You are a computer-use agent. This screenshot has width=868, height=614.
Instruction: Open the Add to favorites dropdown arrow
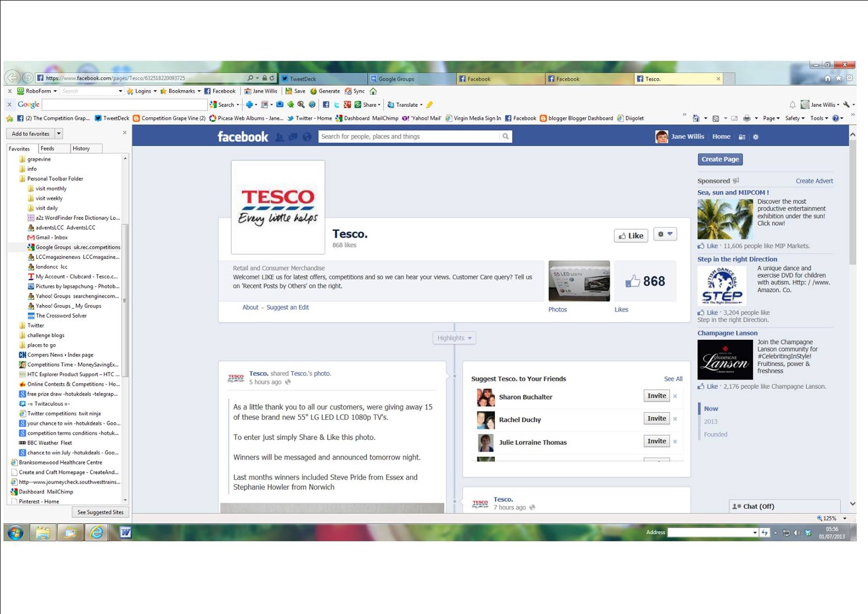[59, 134]
